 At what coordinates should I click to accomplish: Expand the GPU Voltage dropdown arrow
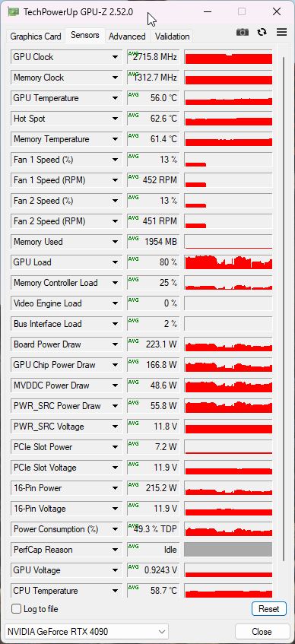click(115, 570)
